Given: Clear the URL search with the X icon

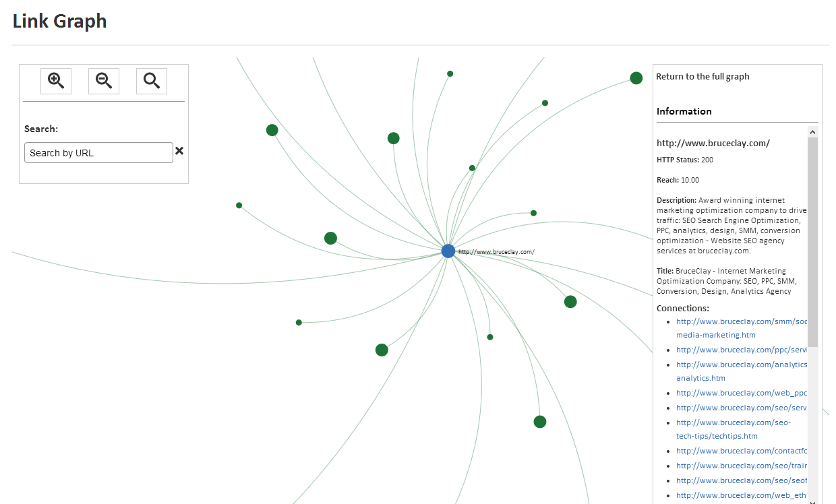Looking at the screenshot, I should [179, 151].
